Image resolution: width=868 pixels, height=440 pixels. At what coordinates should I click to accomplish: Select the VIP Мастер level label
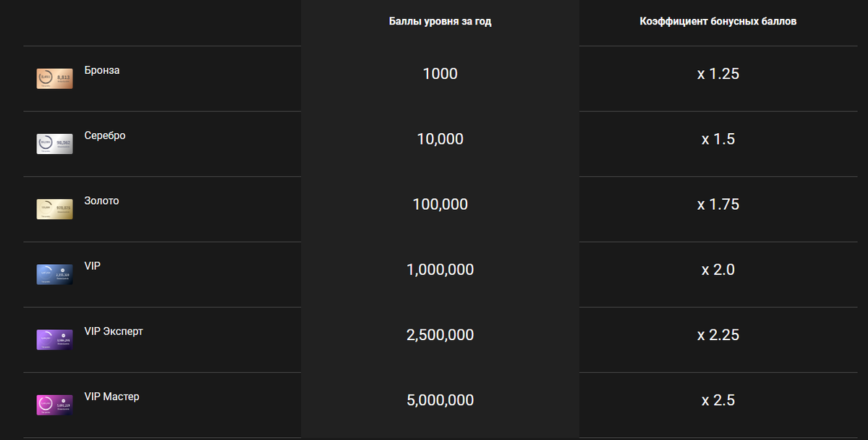(111, 397)
